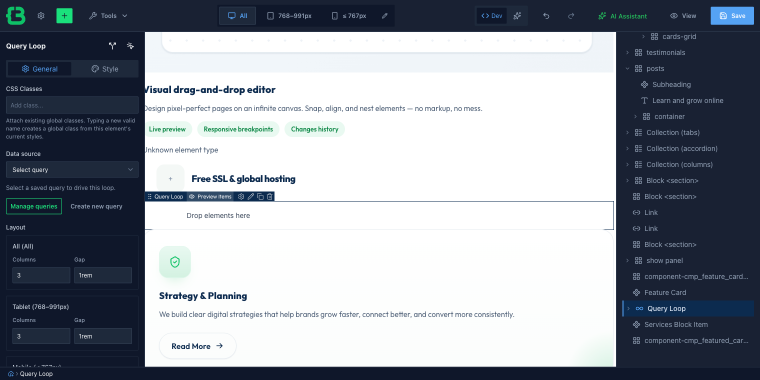Click the Manage queries button
The width and height of the screenshot is (760, 380).
34,206
